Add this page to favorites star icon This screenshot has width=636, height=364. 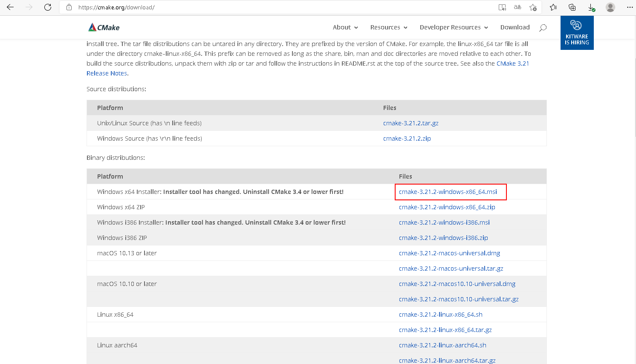(x=533, y=7)
